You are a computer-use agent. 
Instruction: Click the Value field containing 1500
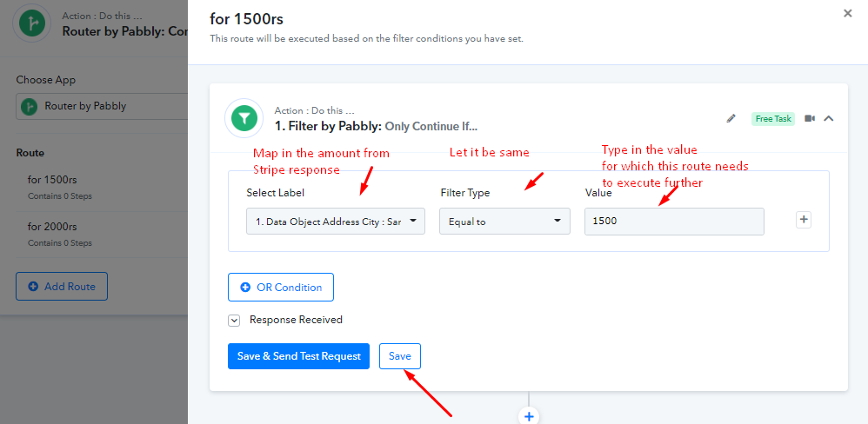tap(674, 221)
